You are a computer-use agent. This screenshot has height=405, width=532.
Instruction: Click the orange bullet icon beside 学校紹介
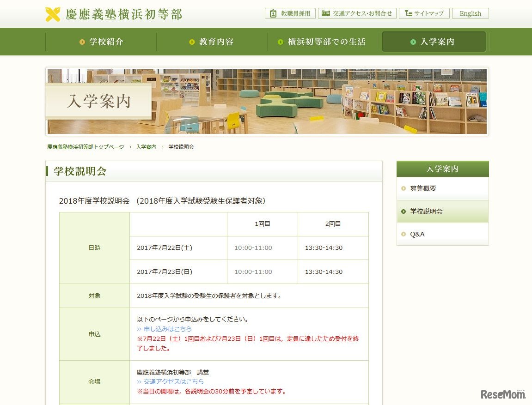82,42
